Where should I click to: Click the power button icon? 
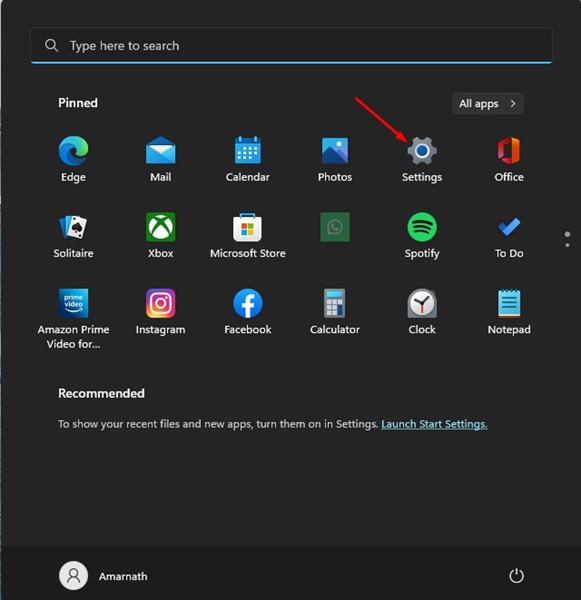click(x=516, y=576)
